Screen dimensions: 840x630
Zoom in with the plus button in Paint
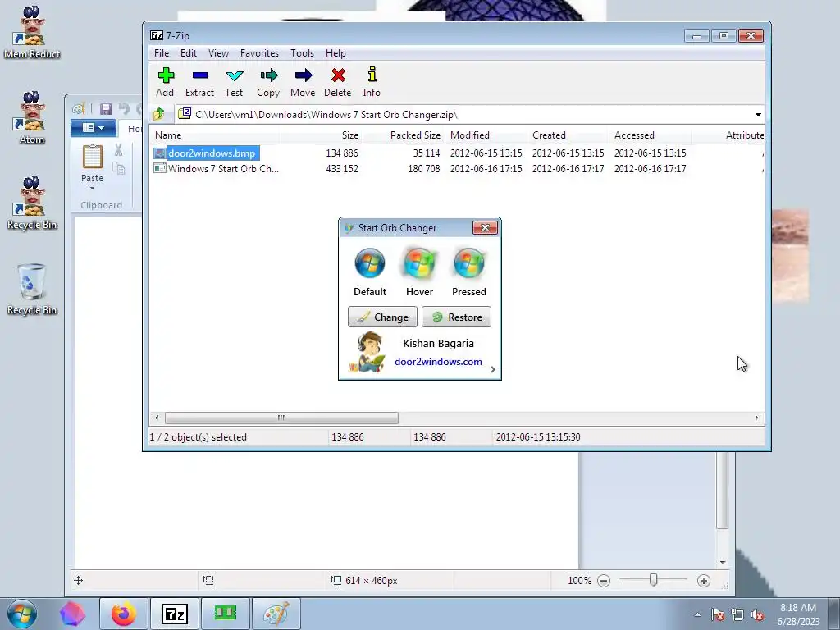tap(704, 581)
